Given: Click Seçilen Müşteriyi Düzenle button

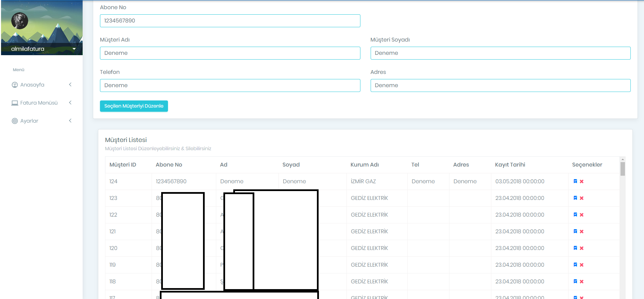Looking at the screenshot, I should [x=134, y=106].
